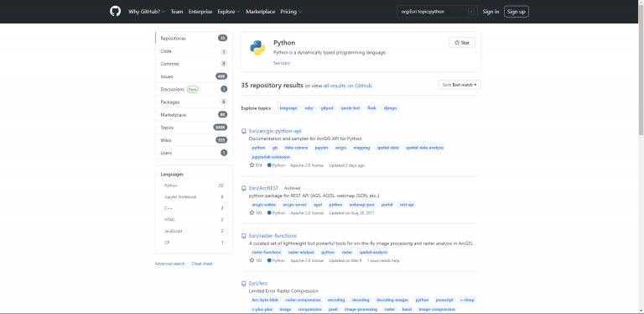Select the Wikis category in sidebar

194,140
